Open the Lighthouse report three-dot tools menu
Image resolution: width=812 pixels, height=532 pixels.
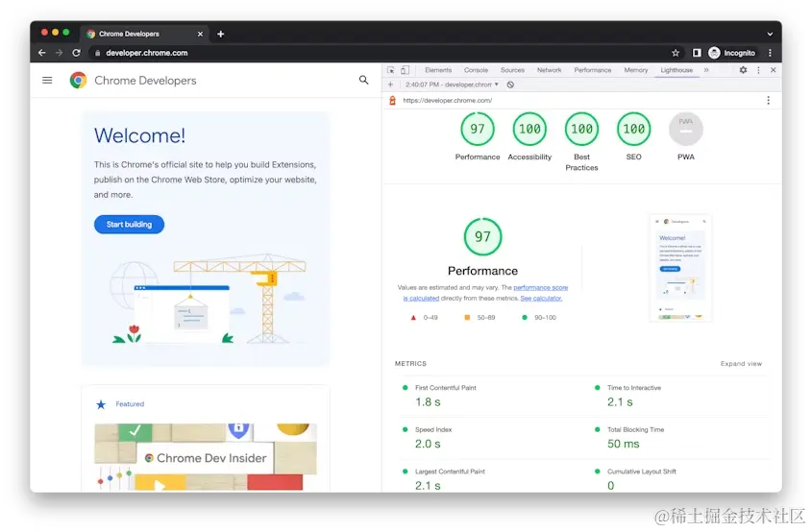[x=768, y=101]
